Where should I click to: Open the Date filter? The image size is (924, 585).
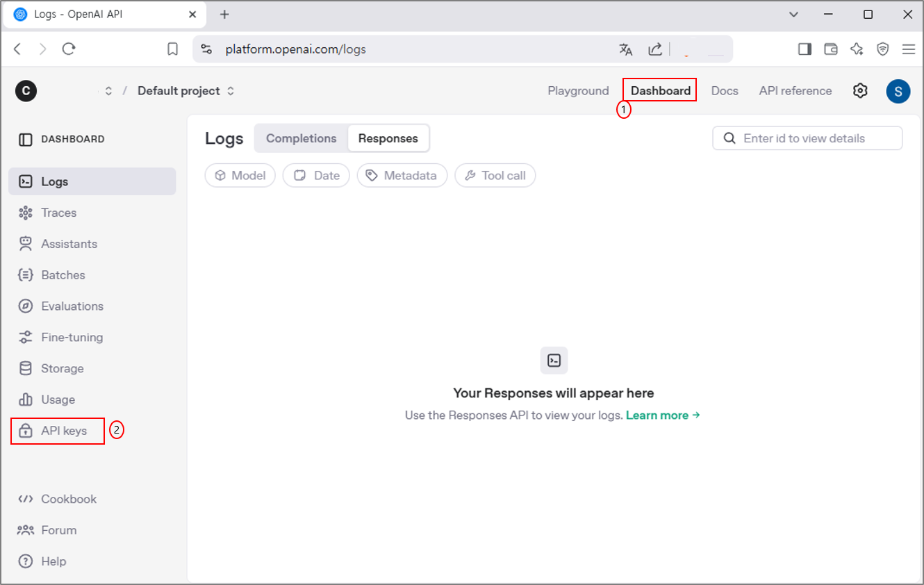coord(316,176)
